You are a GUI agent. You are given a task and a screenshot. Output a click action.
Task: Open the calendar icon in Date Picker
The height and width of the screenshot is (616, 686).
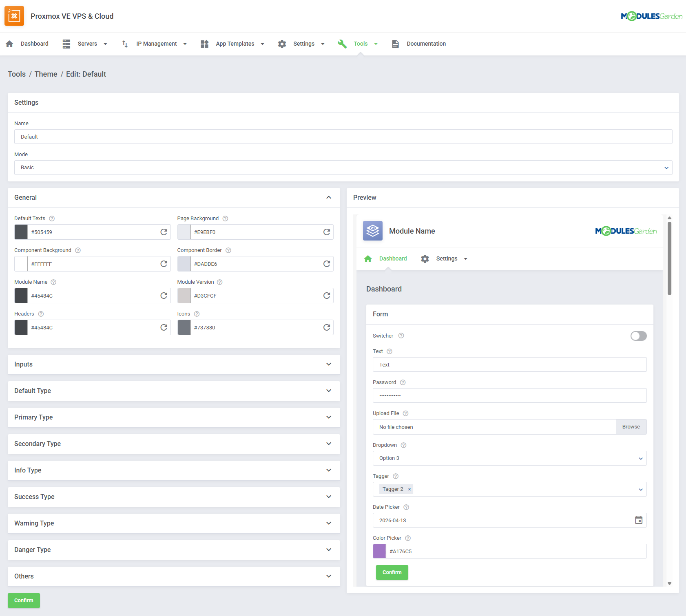[x=638, y=520]
